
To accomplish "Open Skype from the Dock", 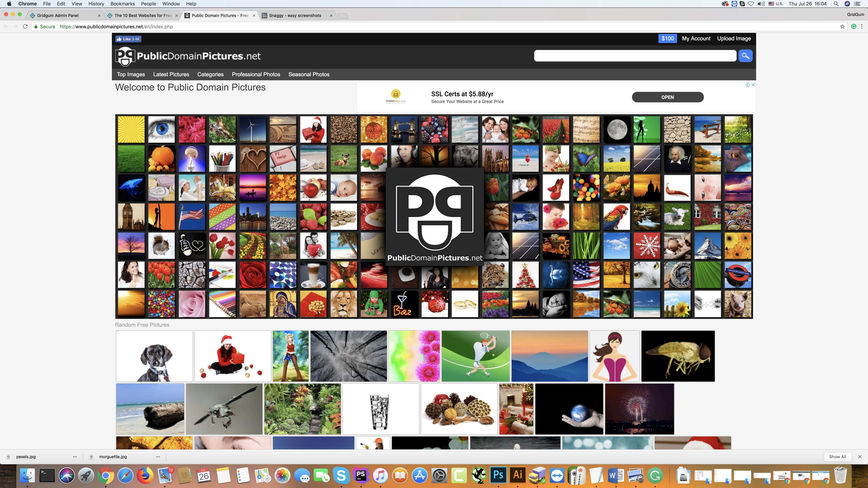I will (341, 475).
